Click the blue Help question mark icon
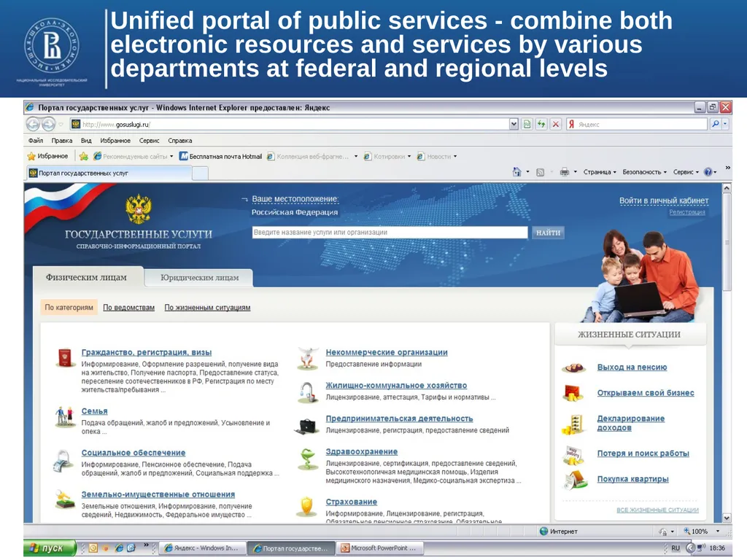Viewport: 747px width, 560px height. pyautogui.click(x=708, y=172)
